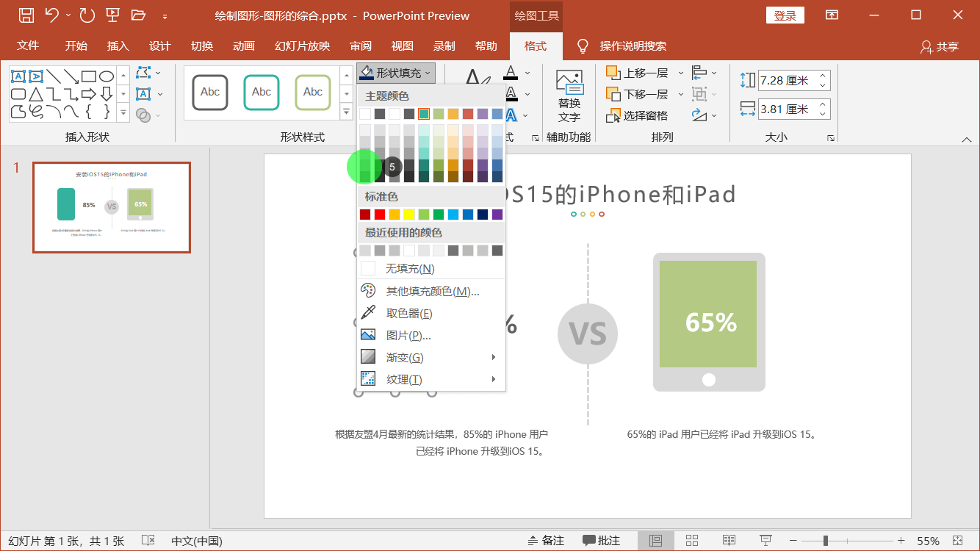Open the size dialog launcher
Viewport: 980px width, 551px height.
(x=830, y=137)
